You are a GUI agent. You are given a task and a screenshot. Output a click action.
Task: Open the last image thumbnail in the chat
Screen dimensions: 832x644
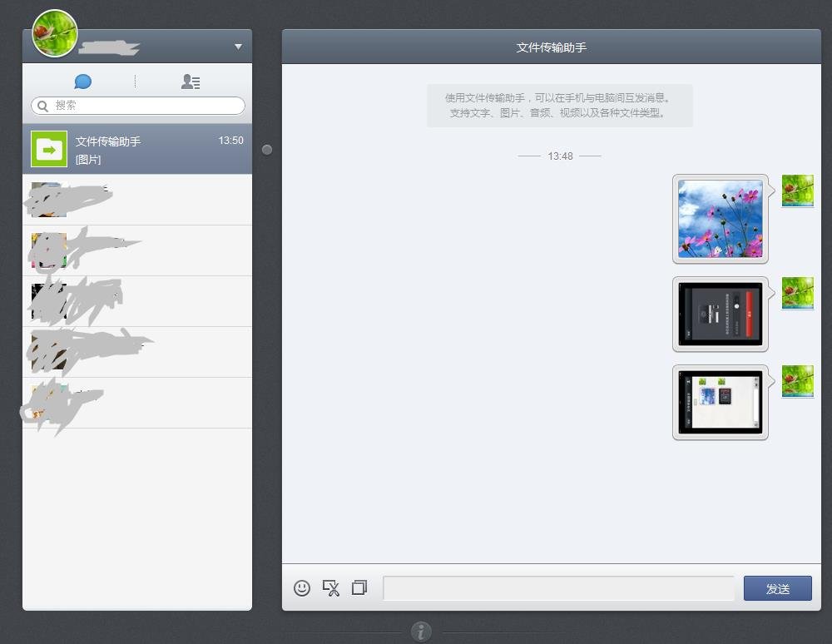tap(720, 402)
